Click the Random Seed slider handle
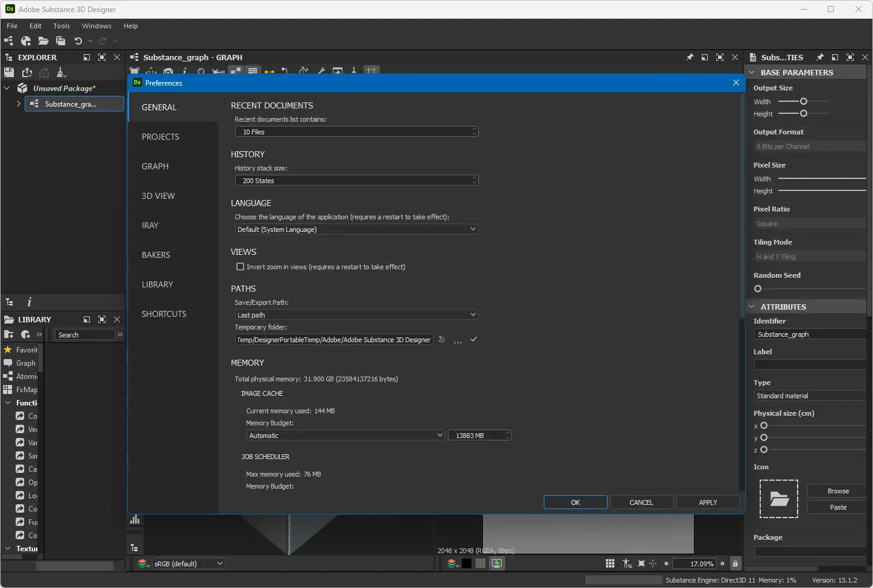Image resolution: width=873 pixels, height=588 pixels. [758, 289]
